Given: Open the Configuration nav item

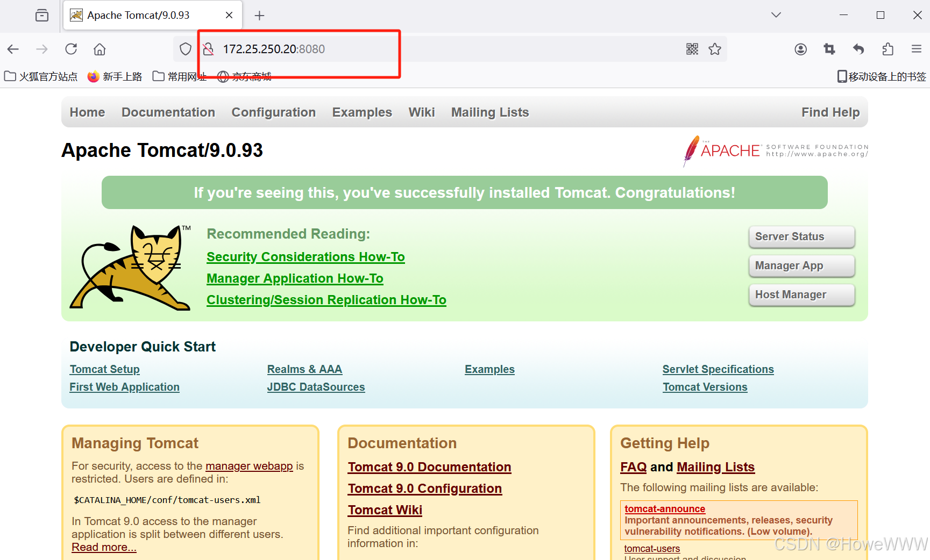Looking at the screenshot, I should (x=274, y=112).
